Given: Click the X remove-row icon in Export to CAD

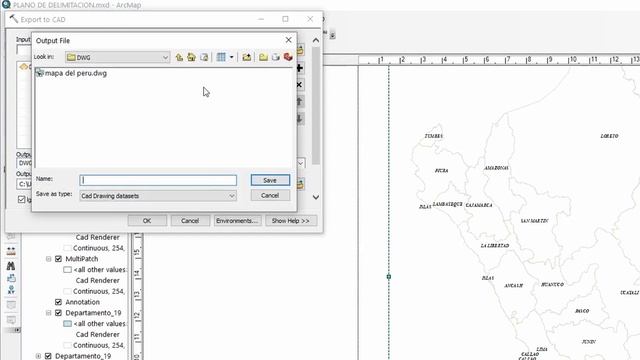Looking at the screenshot, I should click(x=300, y=84).
